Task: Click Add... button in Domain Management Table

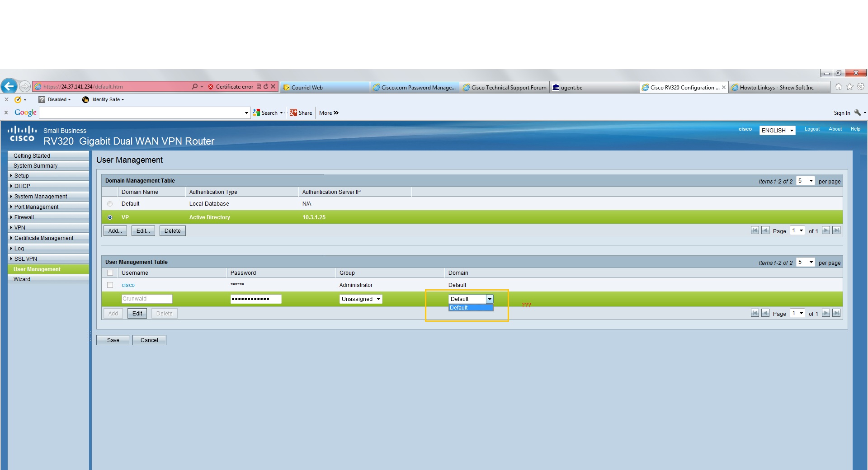Action: click(x=115, y=231)
